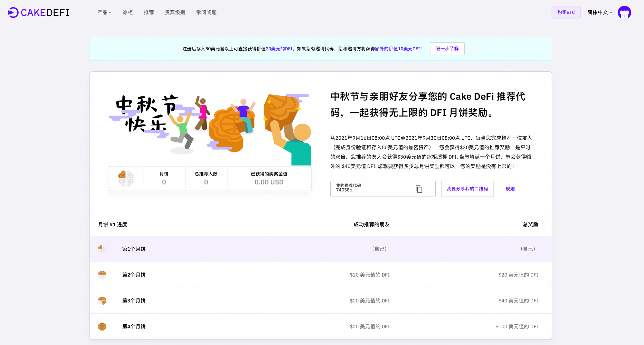Viewport: 644px width, 345px height.
Task: Click the third mooncake row icon
Action: pyautogui.click(x=102, y=301)
